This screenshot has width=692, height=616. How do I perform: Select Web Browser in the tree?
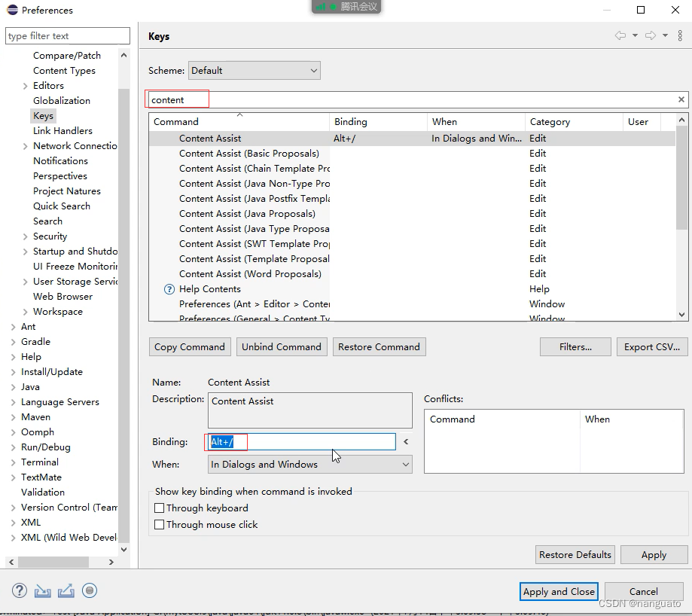click(62, 297)
